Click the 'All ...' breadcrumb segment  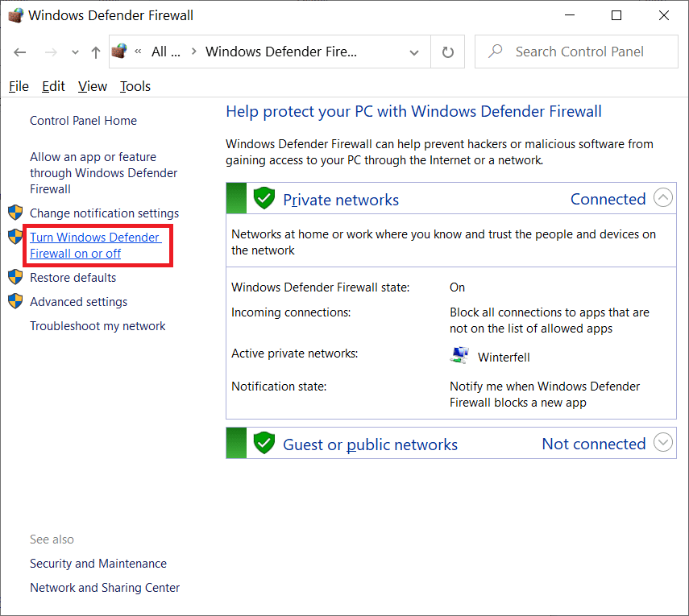click(166, 52)
